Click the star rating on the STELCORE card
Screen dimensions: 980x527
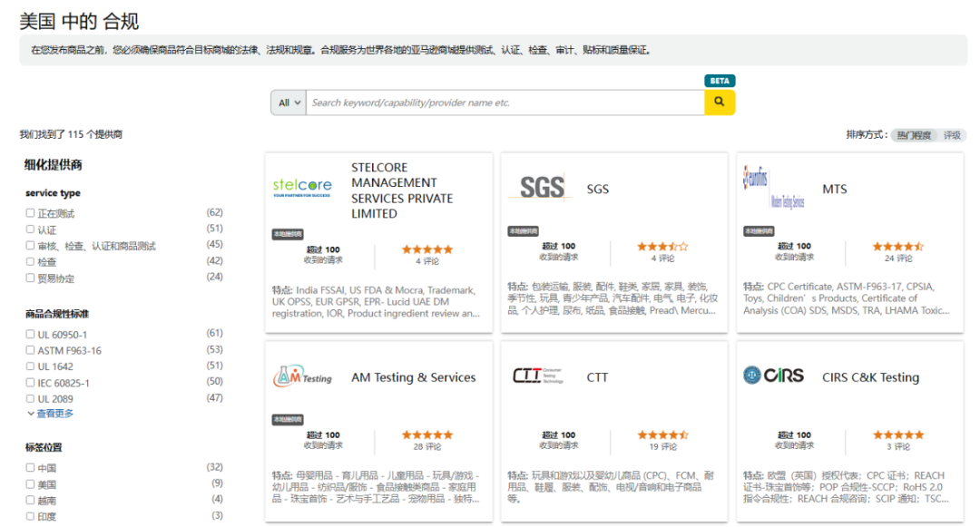coord(426,249)
